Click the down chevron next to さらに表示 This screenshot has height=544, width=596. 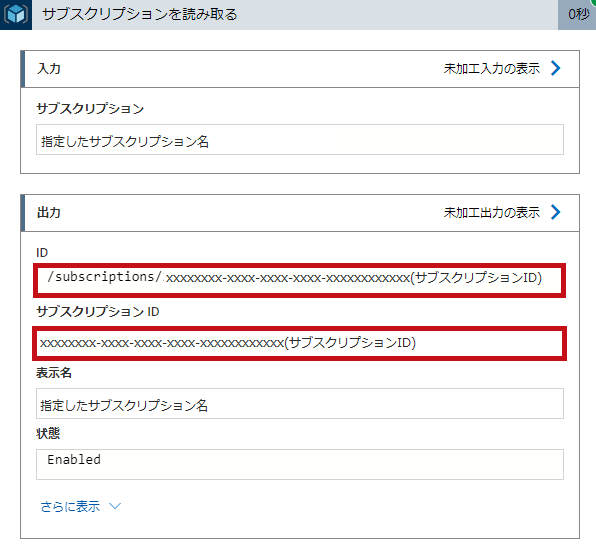[x=115, y=506]
